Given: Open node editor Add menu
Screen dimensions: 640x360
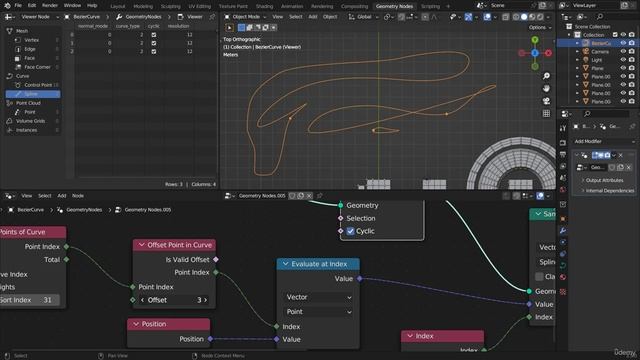Looking at the screenshot, I should (62, 196).
